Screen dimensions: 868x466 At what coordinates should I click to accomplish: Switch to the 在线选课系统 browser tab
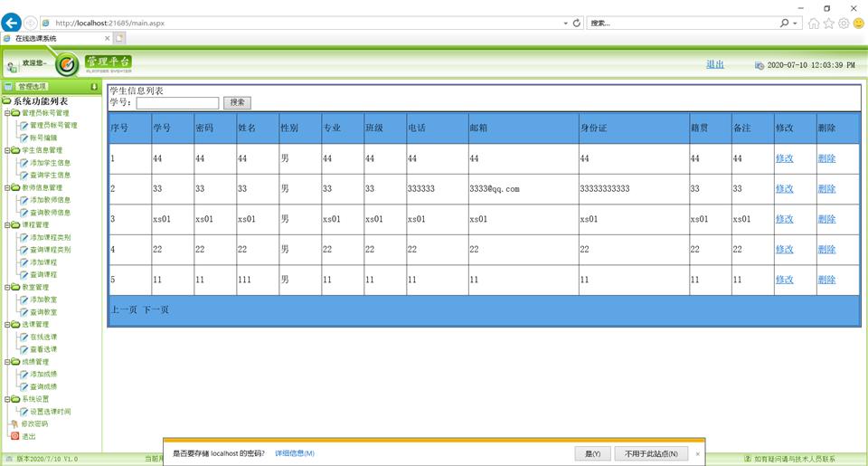[x=54, y=38]
